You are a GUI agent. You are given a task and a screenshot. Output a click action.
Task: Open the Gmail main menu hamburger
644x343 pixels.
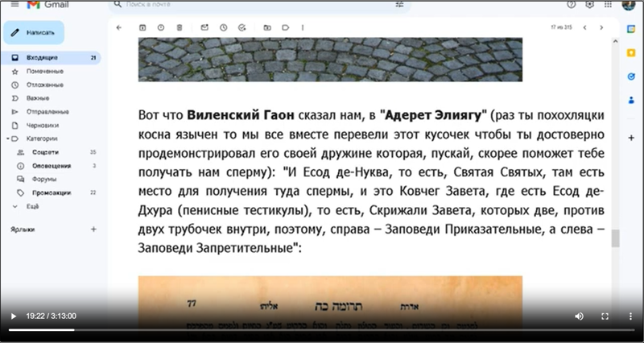tap(14, 4)
